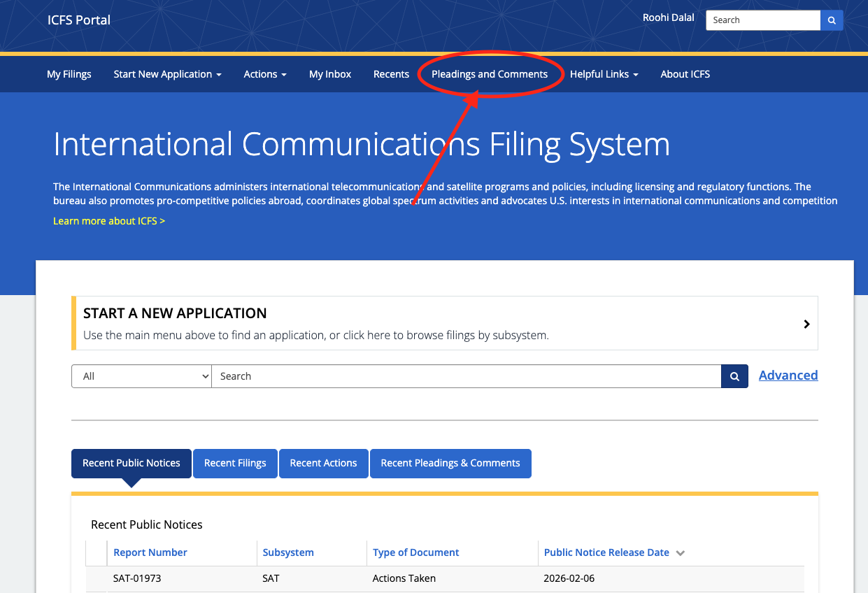Image resolution: width=868 pixels, height=593 pixels.
Task: Click the Advanced search link
Action: 788,376
